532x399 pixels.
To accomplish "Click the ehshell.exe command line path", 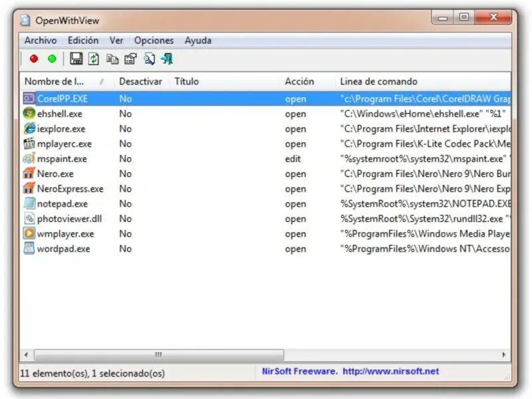I will (423, 114).
